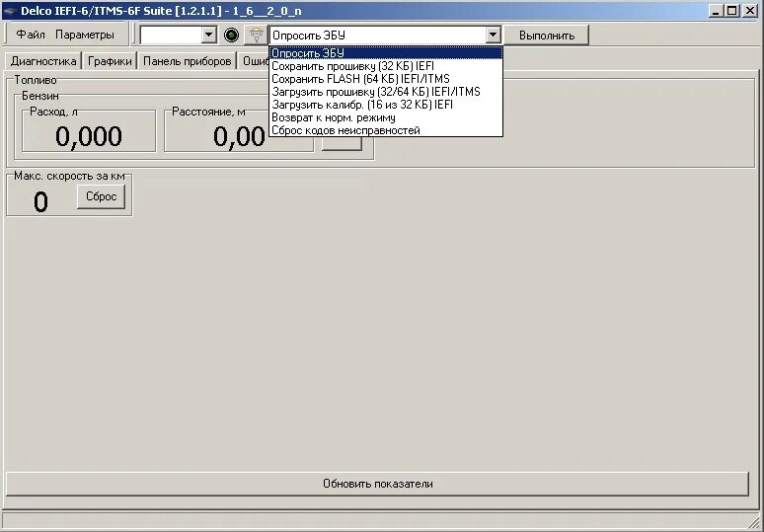Click the green connection status indicator
The height and width of the screenshot is (532, 764).
click(x=231, y=36)
